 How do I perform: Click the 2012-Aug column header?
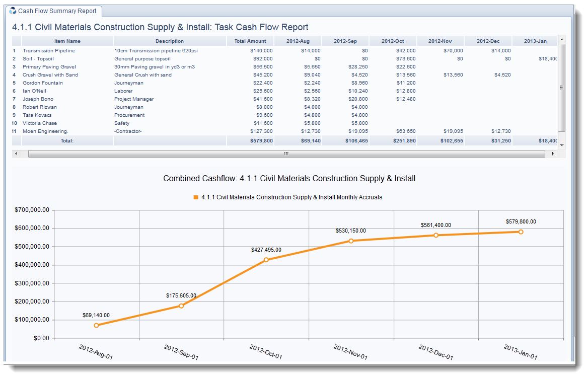(x=298, y=41)
